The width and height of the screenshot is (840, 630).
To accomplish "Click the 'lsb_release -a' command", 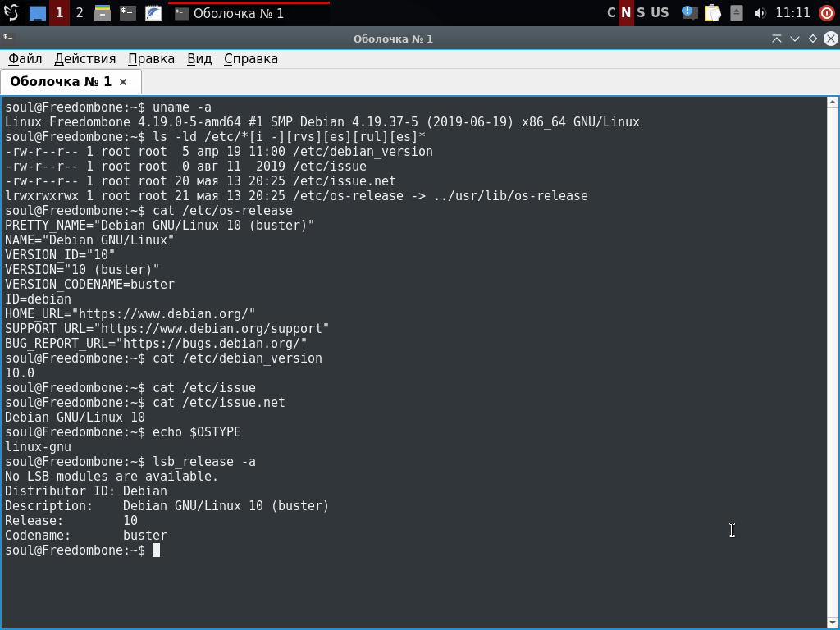I will click(x=204, y=462).
